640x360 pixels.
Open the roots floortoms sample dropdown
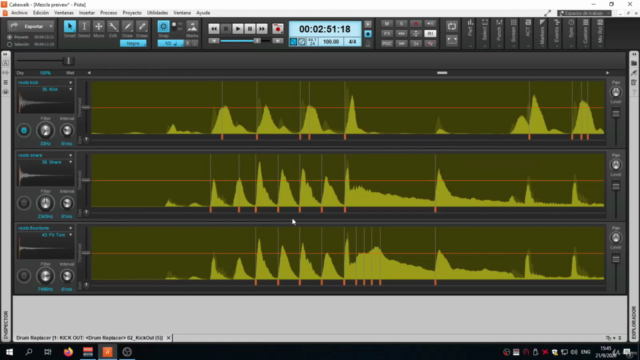tap(70, 228)
